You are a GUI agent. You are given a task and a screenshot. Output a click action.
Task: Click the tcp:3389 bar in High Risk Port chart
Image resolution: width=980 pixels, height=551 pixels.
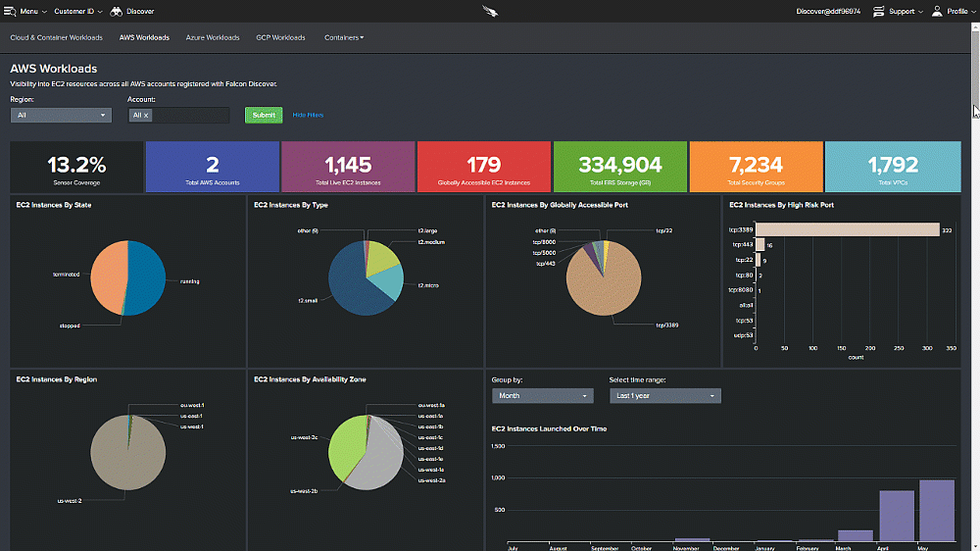[847, 230]
